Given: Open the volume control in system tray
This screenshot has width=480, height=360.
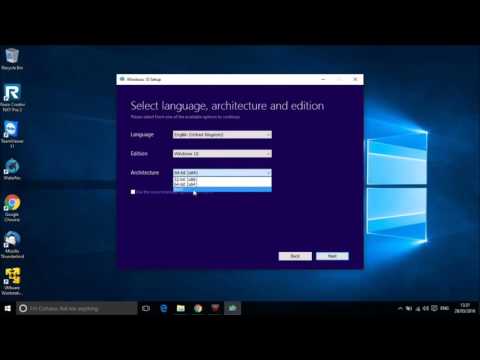Looking at the screenshot, I should pos(426,308).
